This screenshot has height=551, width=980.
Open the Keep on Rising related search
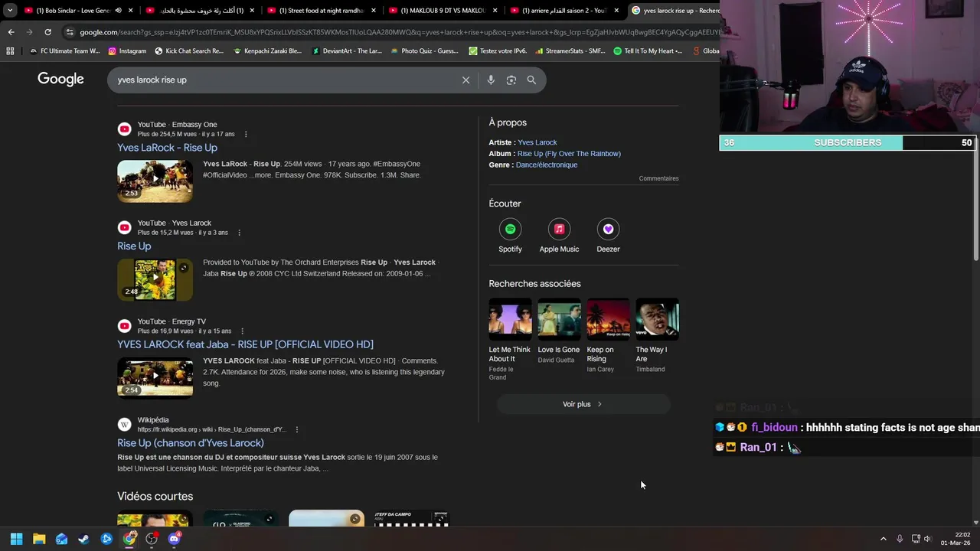[608, 336]
